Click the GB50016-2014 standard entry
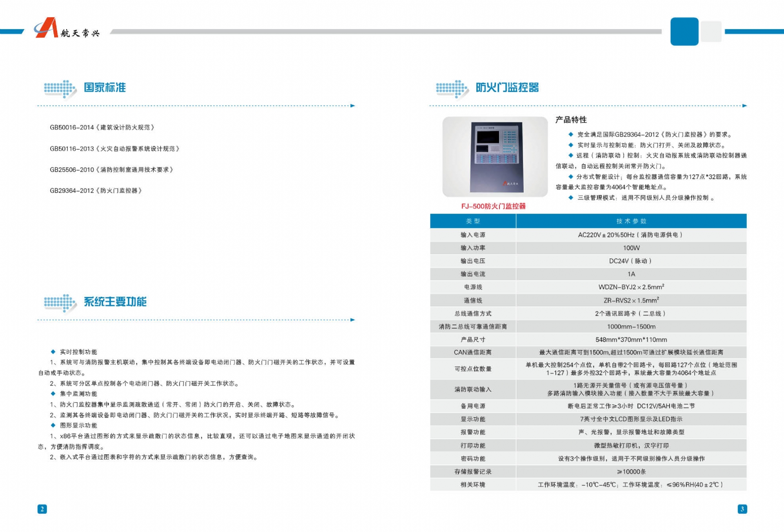Screen dimensions: 784x532 click(x=102, y=127)
